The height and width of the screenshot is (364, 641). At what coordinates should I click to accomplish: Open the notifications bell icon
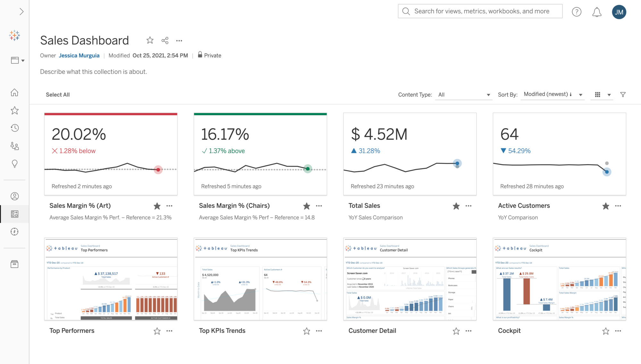[x=596, y=12]
